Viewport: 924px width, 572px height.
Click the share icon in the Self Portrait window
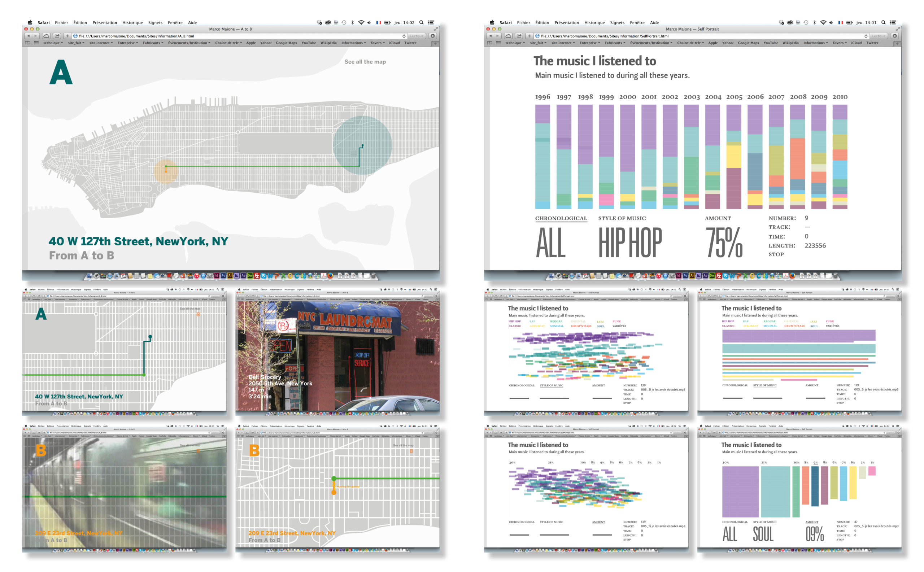coord(519,36)
